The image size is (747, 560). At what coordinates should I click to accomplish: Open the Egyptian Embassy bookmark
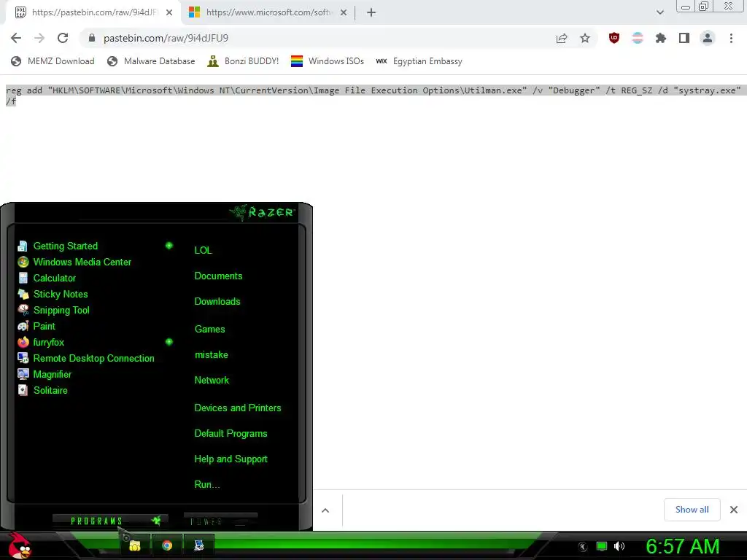(419, 61)
